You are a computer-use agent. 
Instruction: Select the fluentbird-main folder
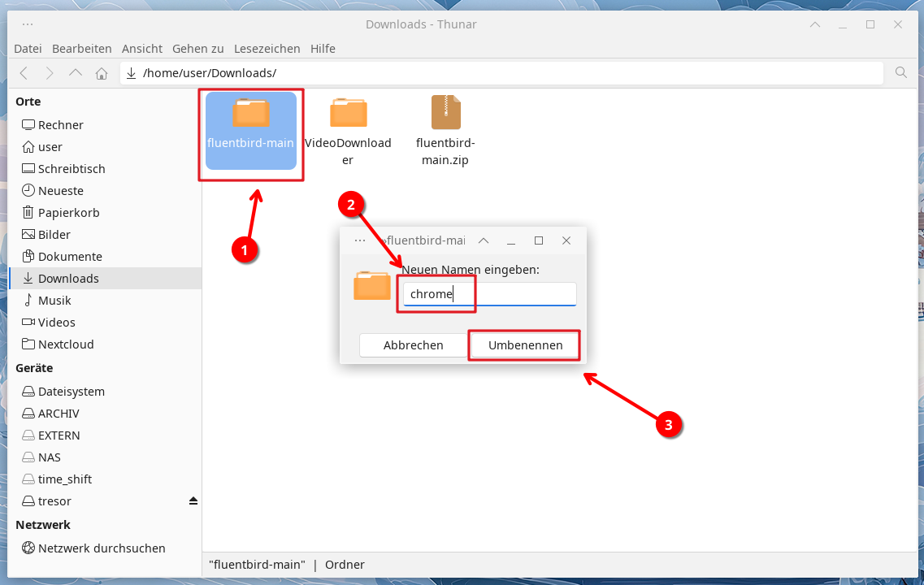coord(250,130)
